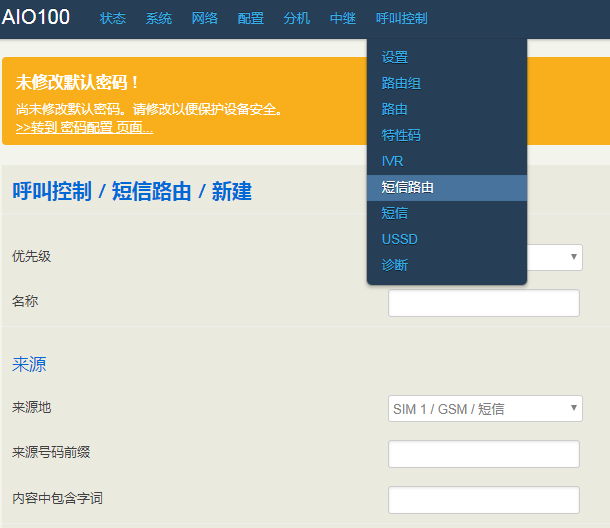Open the 分机 menu
This screenshot has width=610, height=528.
click(296, 18)
